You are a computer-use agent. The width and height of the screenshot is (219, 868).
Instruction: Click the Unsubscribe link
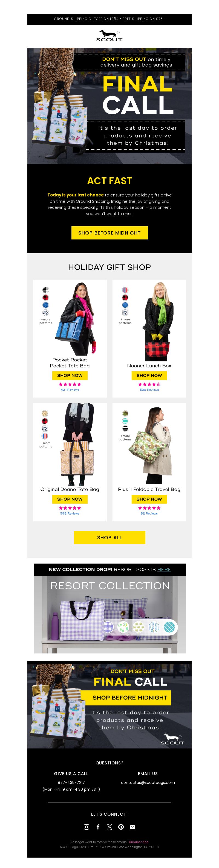click(x=139, y=842)
